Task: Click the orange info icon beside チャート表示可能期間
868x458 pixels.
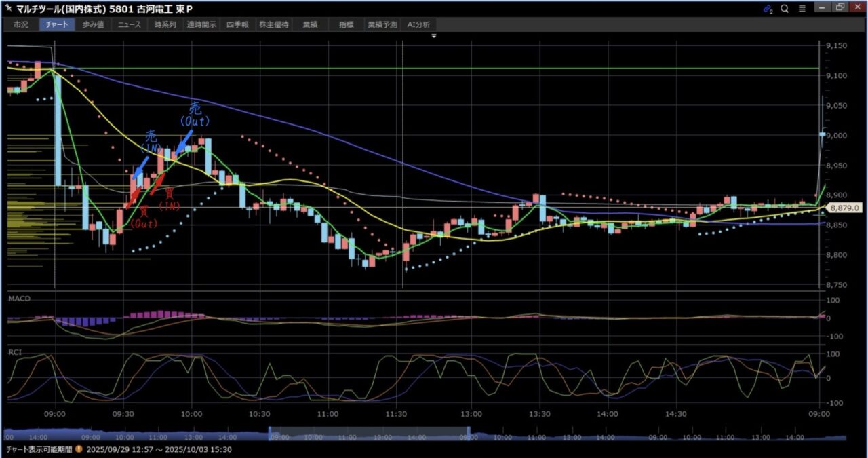Action: point(79,450)
